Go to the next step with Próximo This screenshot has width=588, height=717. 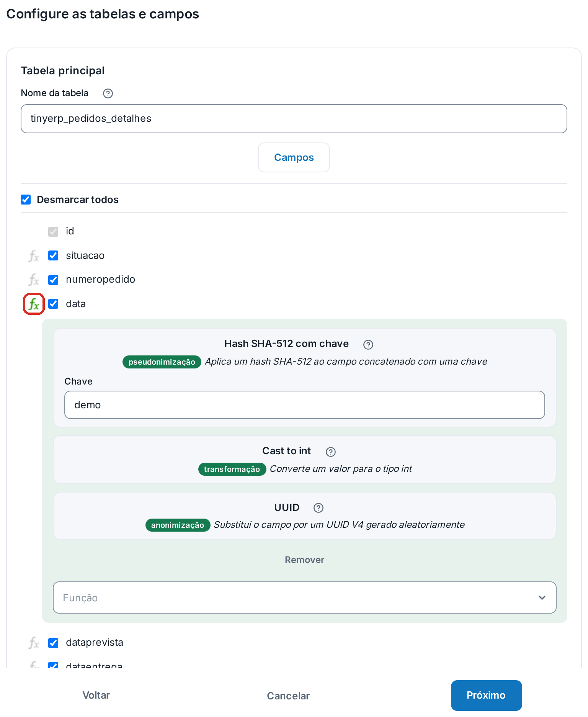tap(486, 696)
